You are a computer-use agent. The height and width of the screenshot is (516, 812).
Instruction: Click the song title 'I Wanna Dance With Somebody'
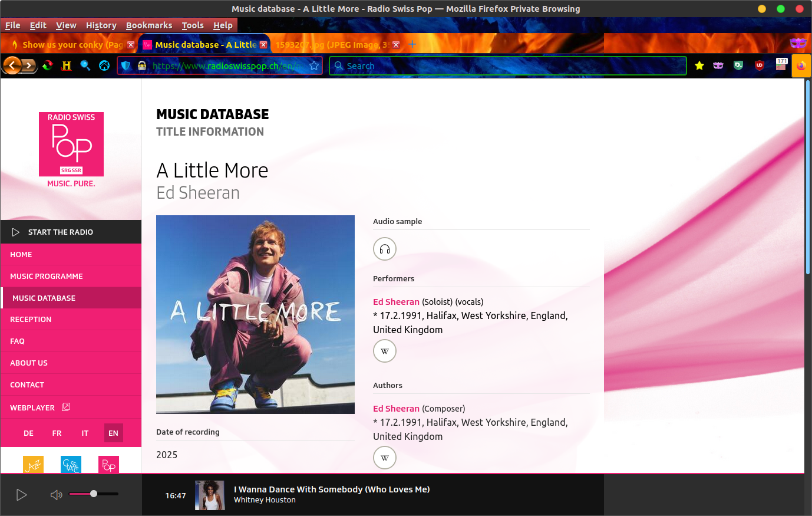point(332,489)
